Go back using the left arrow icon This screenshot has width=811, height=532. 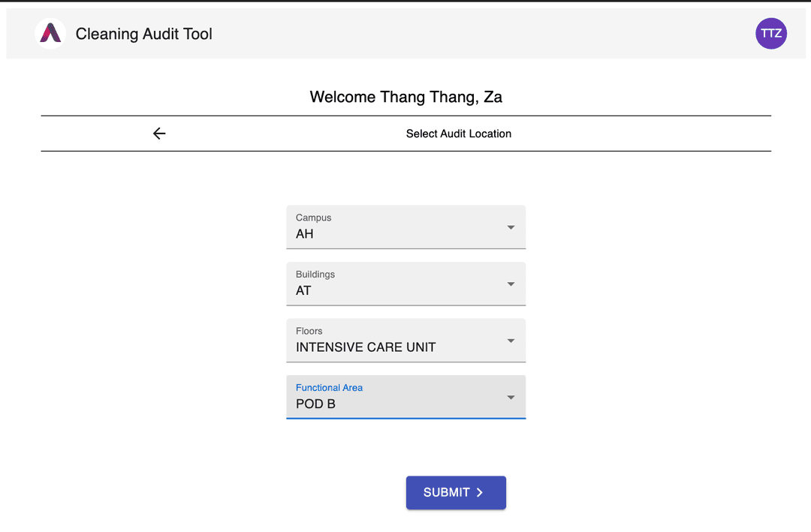(159, 134)
